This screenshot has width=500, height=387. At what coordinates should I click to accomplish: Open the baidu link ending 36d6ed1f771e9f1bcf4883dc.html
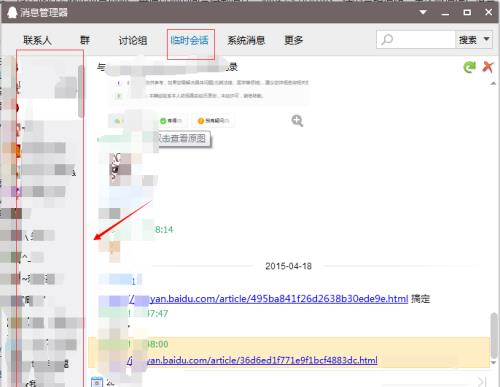[x=253, y=360]
